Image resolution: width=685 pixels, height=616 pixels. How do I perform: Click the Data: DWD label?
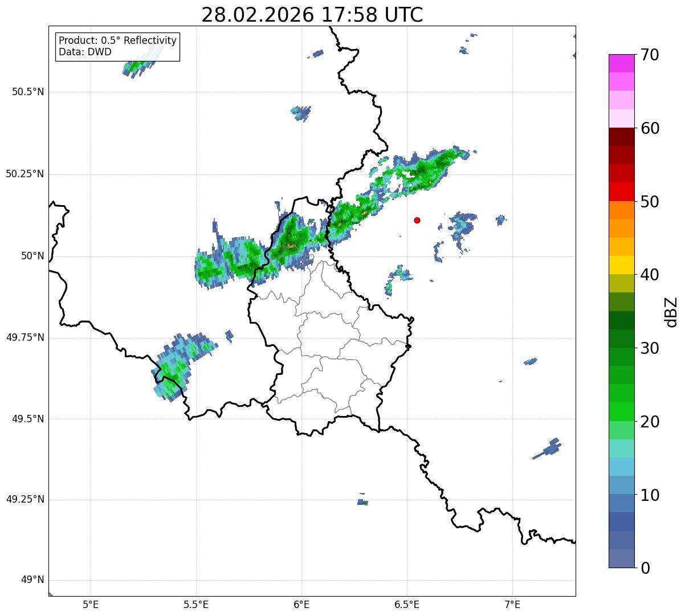[x=85, y=52]
